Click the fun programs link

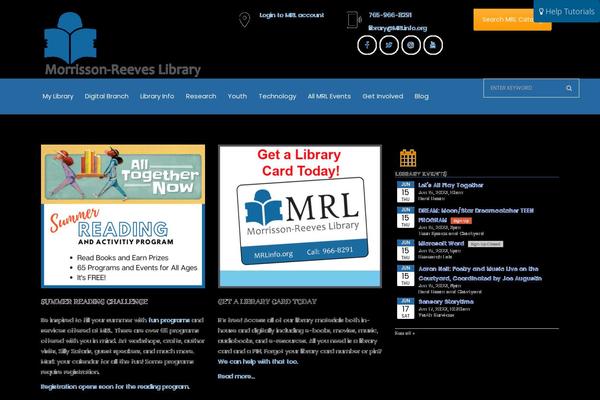169,320
